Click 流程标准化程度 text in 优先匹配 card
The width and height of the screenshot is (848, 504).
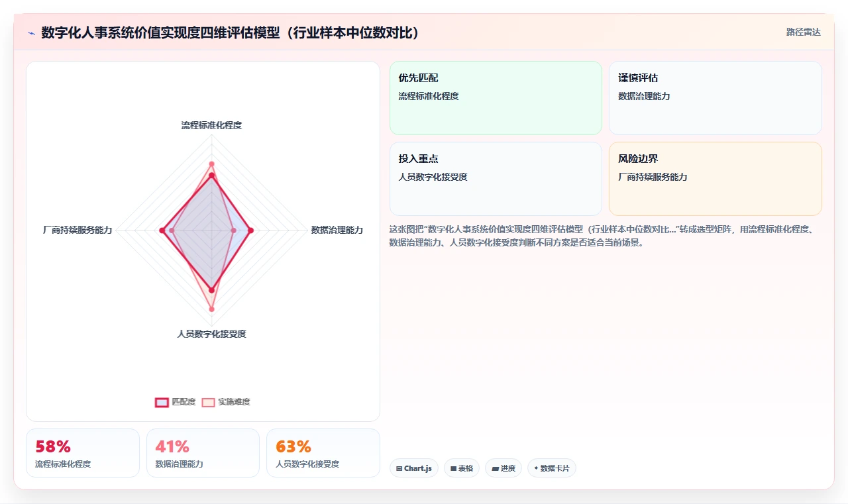pyautogui.click(x=429, y=96)
